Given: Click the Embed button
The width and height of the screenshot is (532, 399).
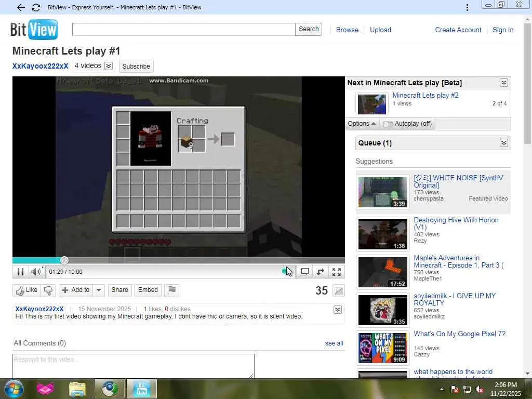Looking at the screenshot, I should pyautogui.click(x=148, y=290).
